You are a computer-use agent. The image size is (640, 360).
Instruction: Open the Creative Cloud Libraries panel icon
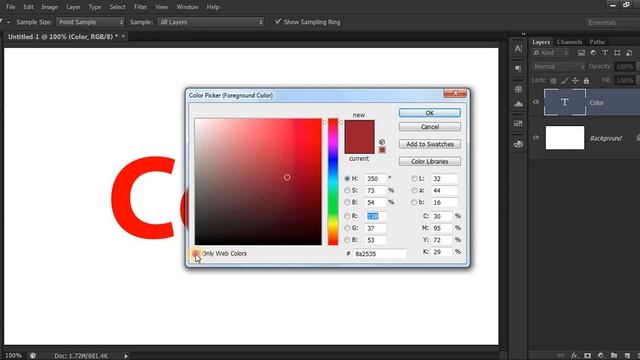coord(518,144)
